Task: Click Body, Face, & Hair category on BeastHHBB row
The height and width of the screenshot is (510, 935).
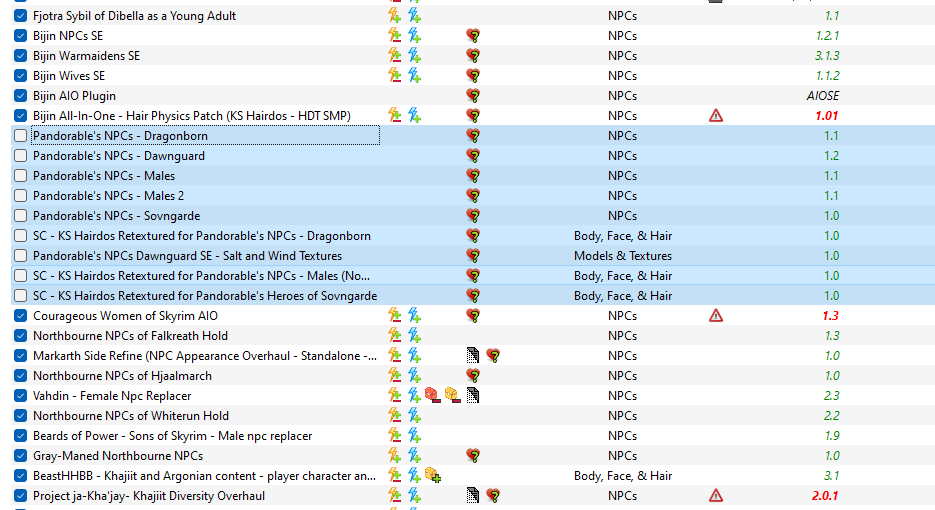Action: pyautogui.click(x=623, y=475)
